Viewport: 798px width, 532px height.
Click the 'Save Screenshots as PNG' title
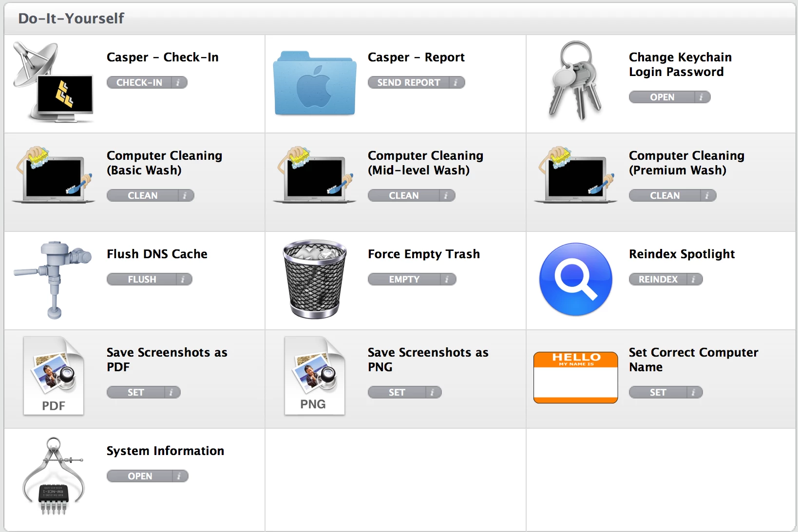pos(428,360)
